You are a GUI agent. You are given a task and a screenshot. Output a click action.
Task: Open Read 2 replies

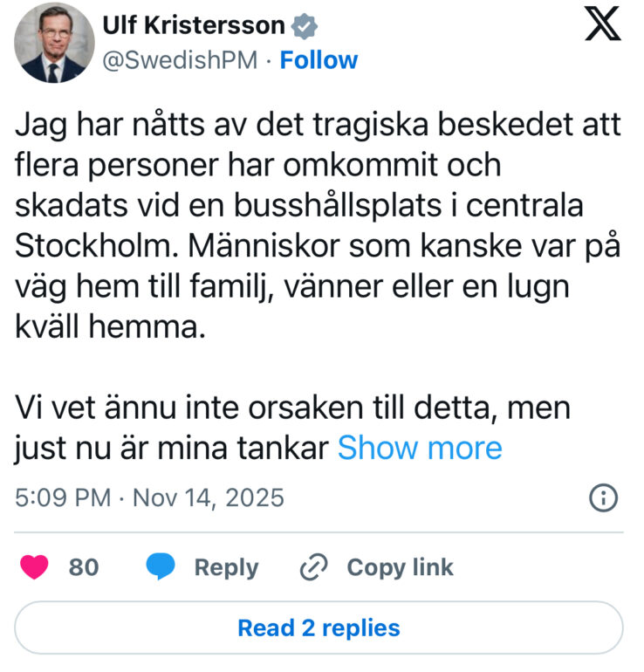pyautogui.click(x=319, y=627)
